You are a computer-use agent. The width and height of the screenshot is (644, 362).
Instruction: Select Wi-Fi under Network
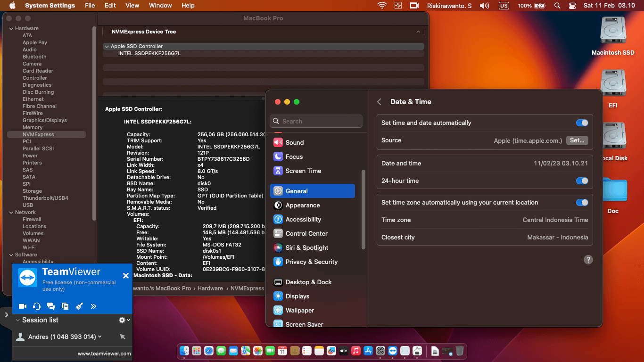click(29, 247)
